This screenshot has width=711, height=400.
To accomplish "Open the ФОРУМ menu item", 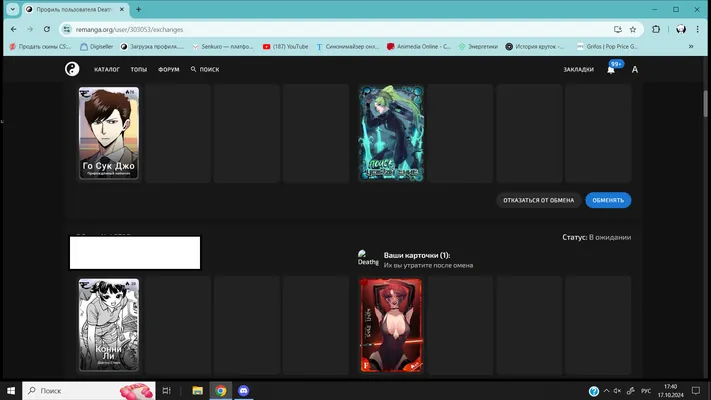I will click(x=169, y=69).
